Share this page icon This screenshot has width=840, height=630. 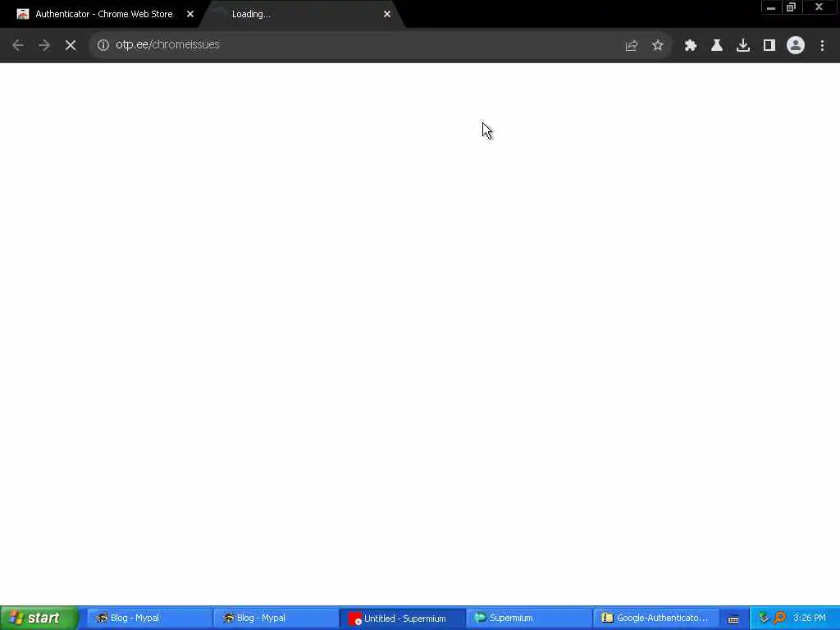pos(631,46)
